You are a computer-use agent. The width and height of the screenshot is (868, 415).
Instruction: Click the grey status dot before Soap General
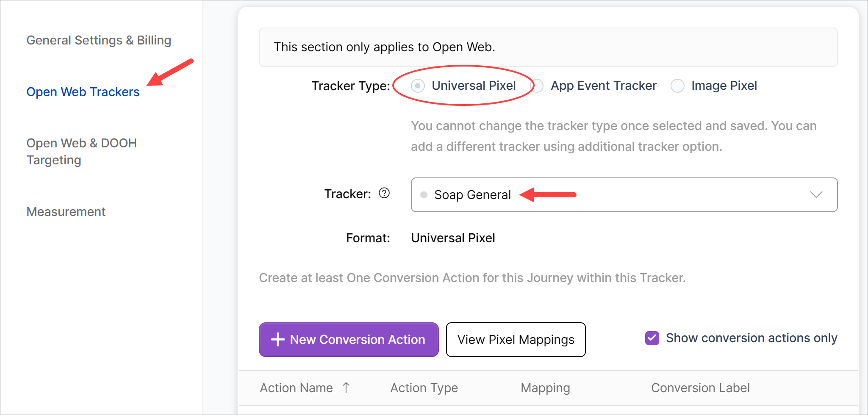(x=424, y=195)
